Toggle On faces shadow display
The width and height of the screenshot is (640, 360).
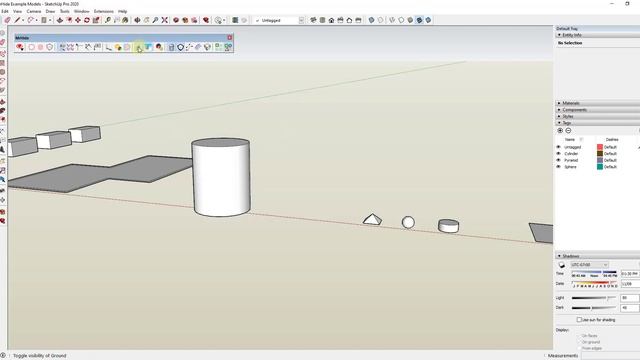point(579,336)
